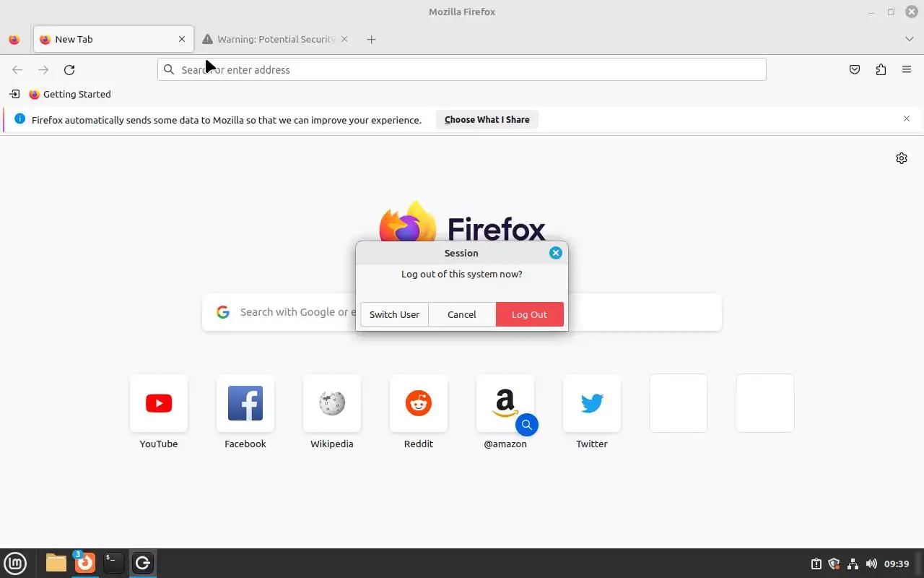
Task: Open new tab personalize gear icon
Action: pos(902,158)
